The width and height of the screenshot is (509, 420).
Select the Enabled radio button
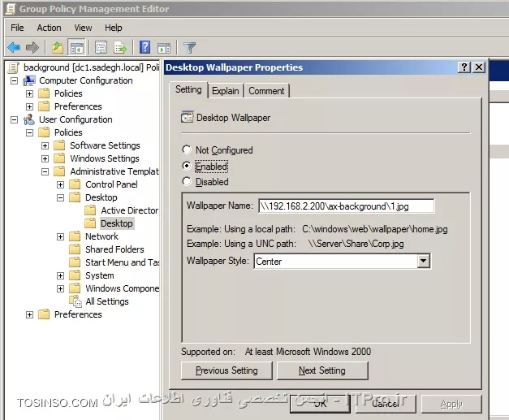[187, 166]
